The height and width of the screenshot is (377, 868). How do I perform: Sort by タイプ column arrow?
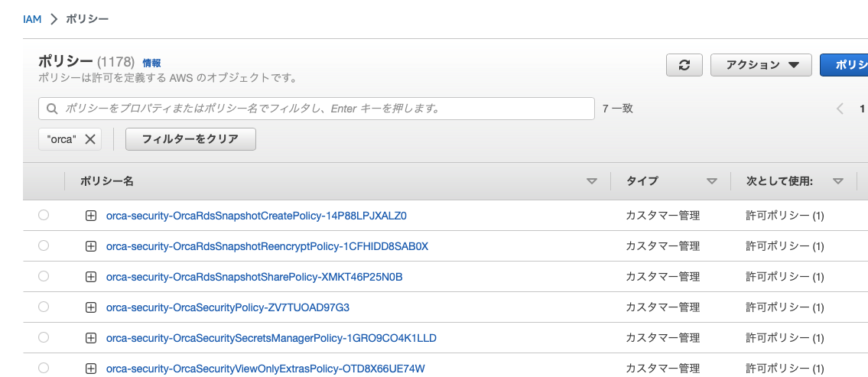(712, 181)
